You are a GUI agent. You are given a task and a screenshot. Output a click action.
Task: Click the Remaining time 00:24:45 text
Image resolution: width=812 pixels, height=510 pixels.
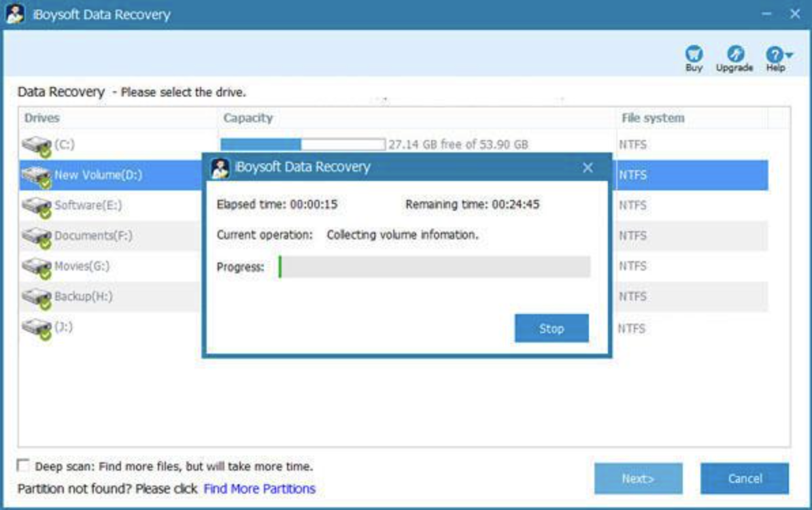[x=472, y=205]
